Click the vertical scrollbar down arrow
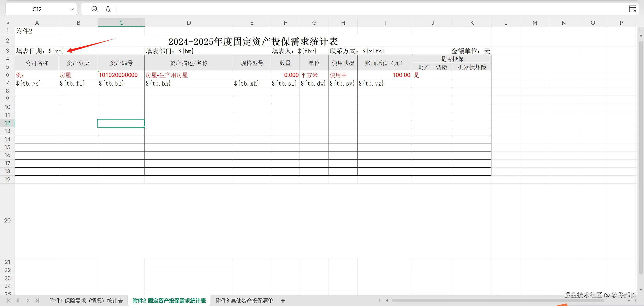 pos(641,290)
